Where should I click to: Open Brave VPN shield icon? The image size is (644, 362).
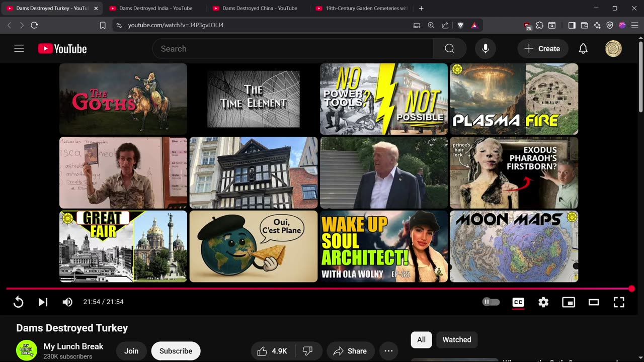tap(610, 25)
